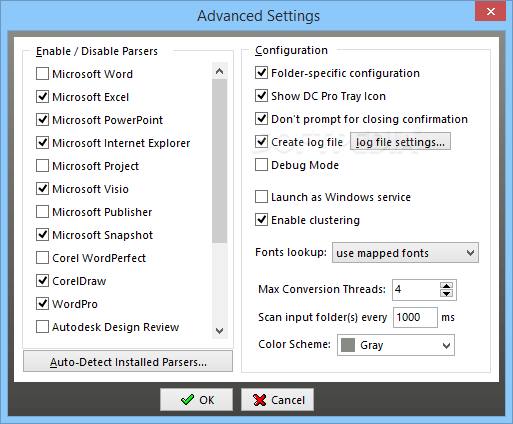Uncheck the Microsoft Excel parser
The width and height of the screenshot is (513, 424).
tap(42, 97)
